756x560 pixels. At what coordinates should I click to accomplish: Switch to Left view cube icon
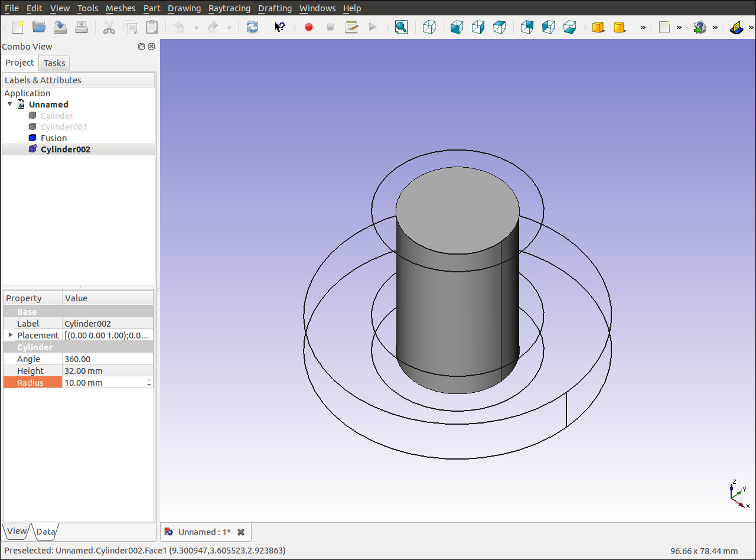click(x=548, y=27)
